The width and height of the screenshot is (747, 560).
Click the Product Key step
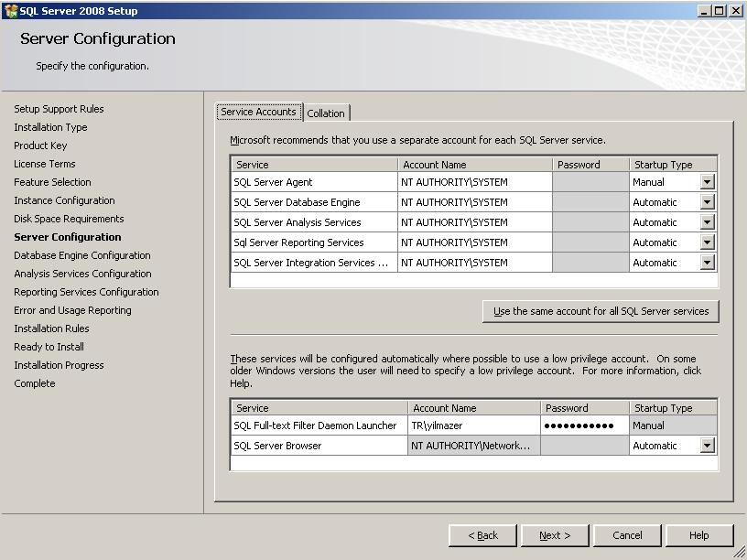[40, 145]
